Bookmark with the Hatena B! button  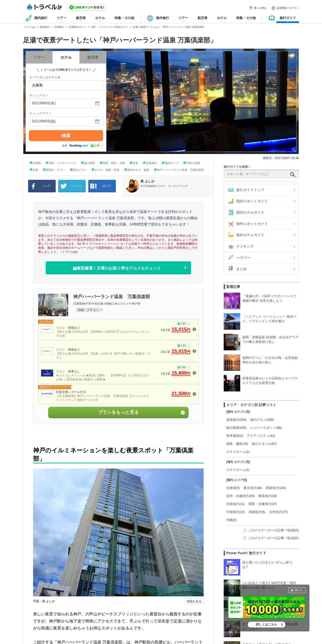coord(102,186)
